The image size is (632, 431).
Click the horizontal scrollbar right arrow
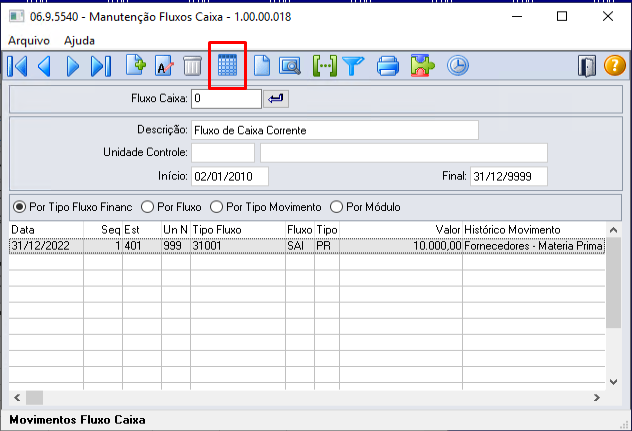pos(597,398)
